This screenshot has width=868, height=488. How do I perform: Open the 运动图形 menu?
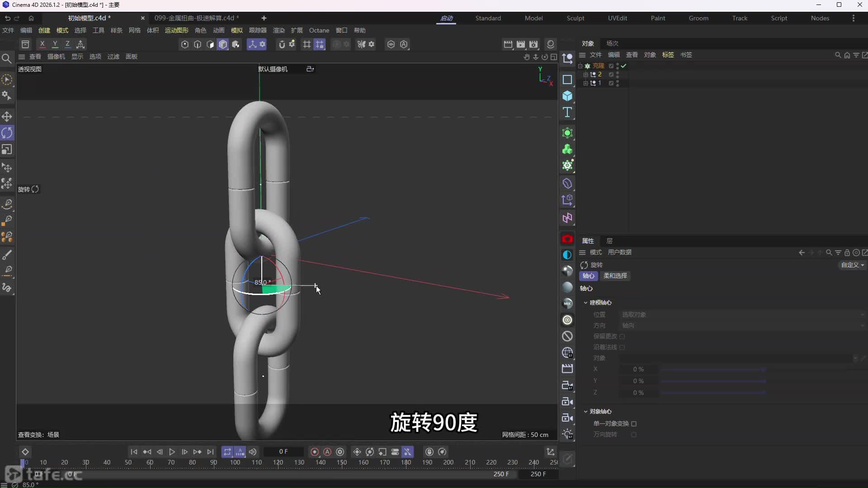[176, 30]
